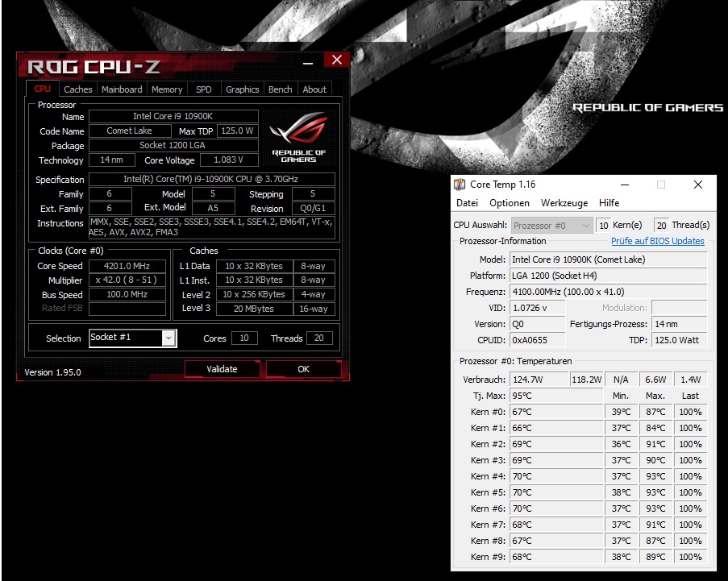Open the Optionen menu
The width and height of the screenshot is (728, 581).
pyautogui.click(x=510, y=203)
